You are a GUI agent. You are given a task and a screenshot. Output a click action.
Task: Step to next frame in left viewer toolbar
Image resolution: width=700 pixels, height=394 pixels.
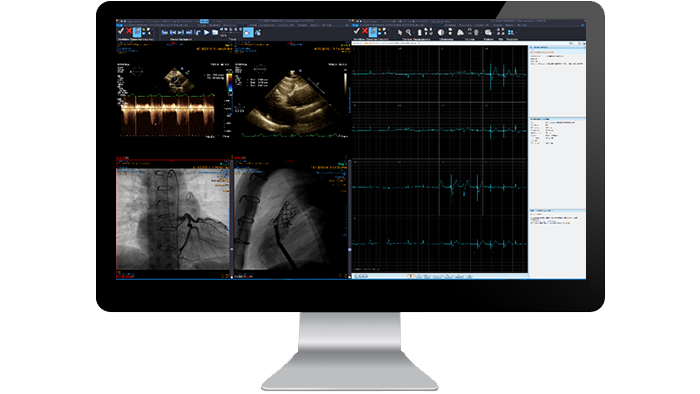(x=181, y=33)
